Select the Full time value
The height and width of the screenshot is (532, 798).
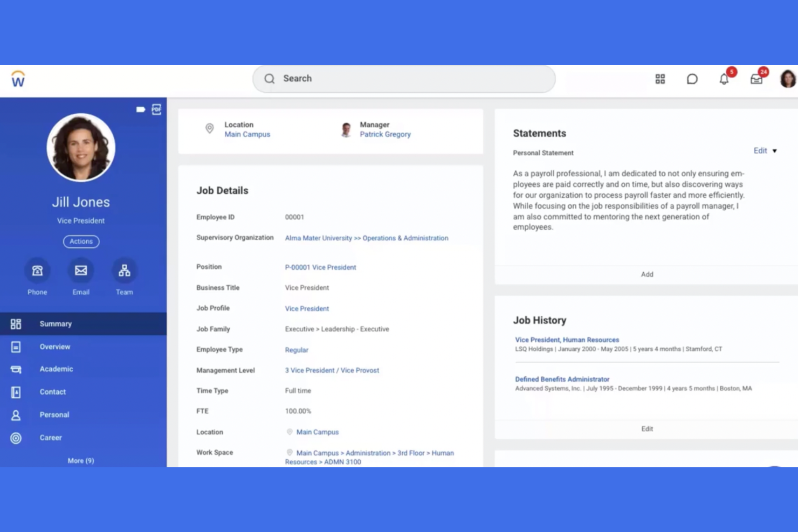(x=298, y=391)
